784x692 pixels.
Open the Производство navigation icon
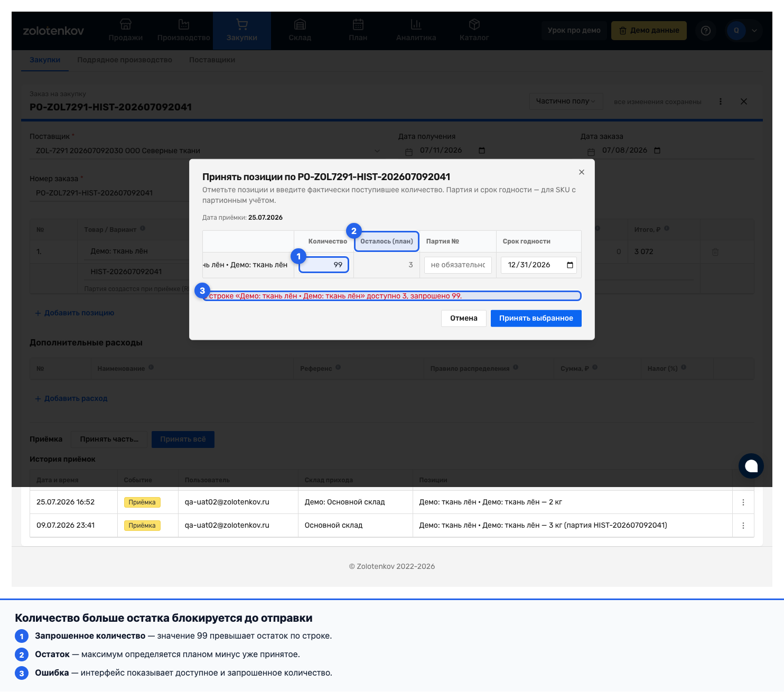[x=184, y=24]
